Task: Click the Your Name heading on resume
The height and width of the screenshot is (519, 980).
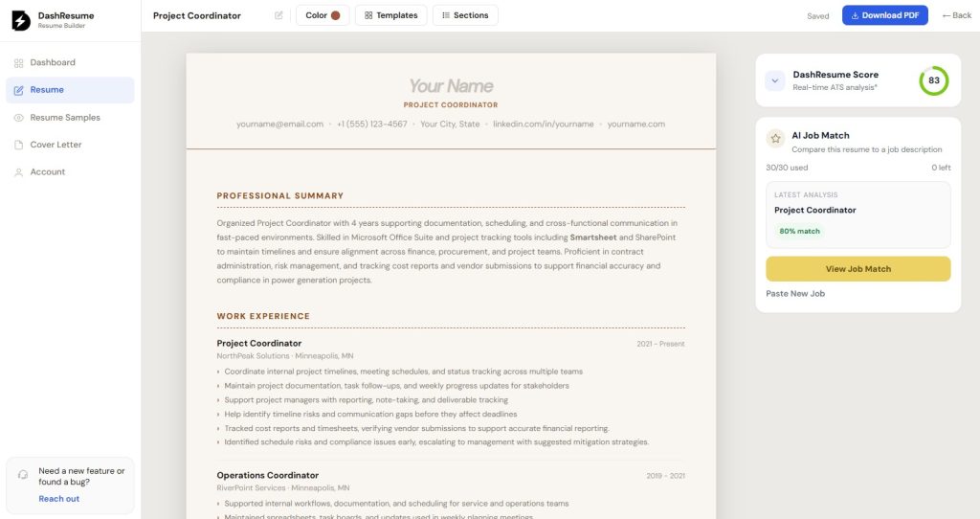Action: pos(451,85)
